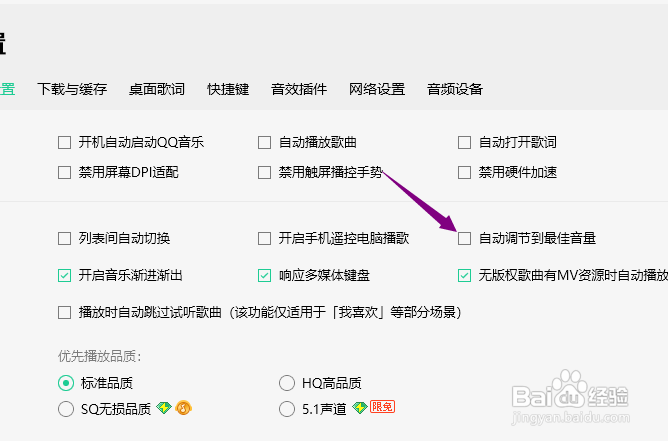The image size is (668, 441).
Task: Tick the 列表间自动切换 checkbox
Action: (64, 238)
